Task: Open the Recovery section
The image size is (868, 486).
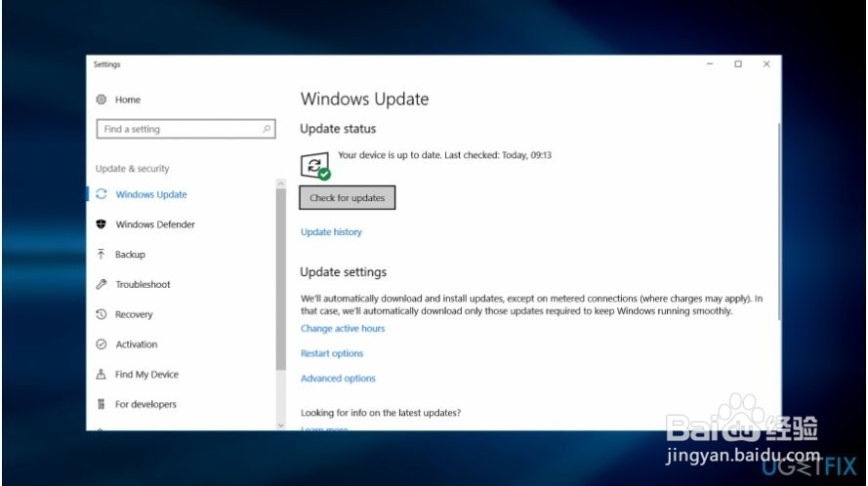Action: [x=134, y=314]
